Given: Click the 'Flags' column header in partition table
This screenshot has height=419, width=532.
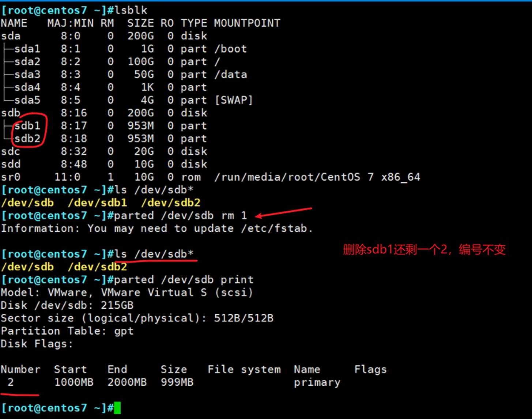Looking at the screenshot, I should (x=370, y=369).
